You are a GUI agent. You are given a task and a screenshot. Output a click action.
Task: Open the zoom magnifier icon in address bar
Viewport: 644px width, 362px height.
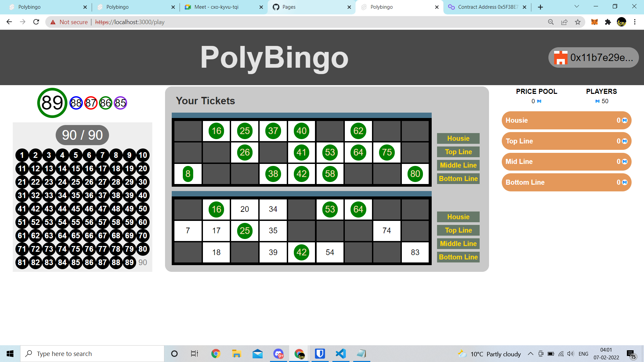click(x=551, y=22)
